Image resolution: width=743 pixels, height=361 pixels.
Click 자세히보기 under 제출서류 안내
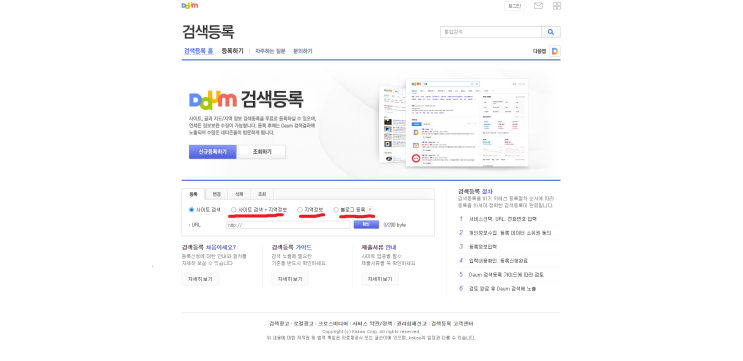click(x=380, y=279)
